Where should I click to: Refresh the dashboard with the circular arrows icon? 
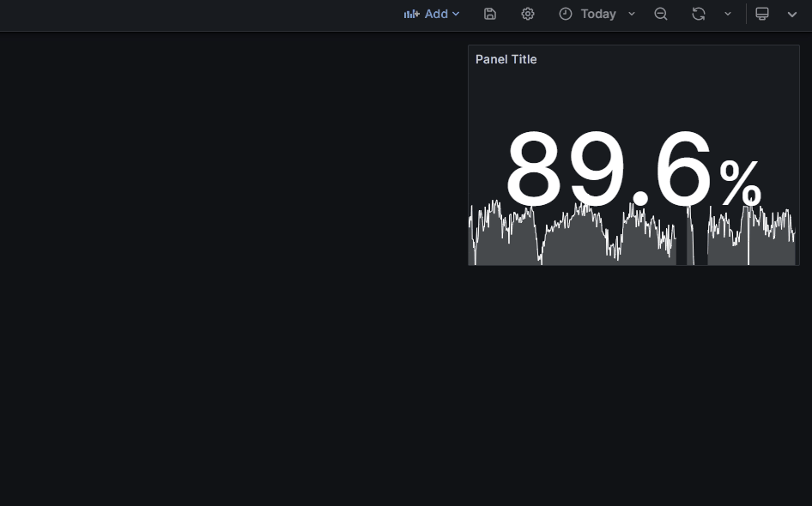coord(698,14)
